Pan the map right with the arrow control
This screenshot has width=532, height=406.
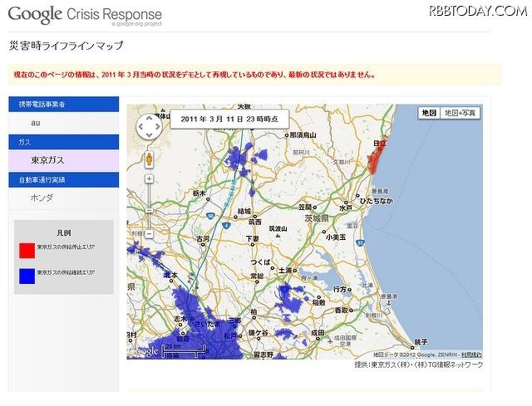click(x=159, y=126)
